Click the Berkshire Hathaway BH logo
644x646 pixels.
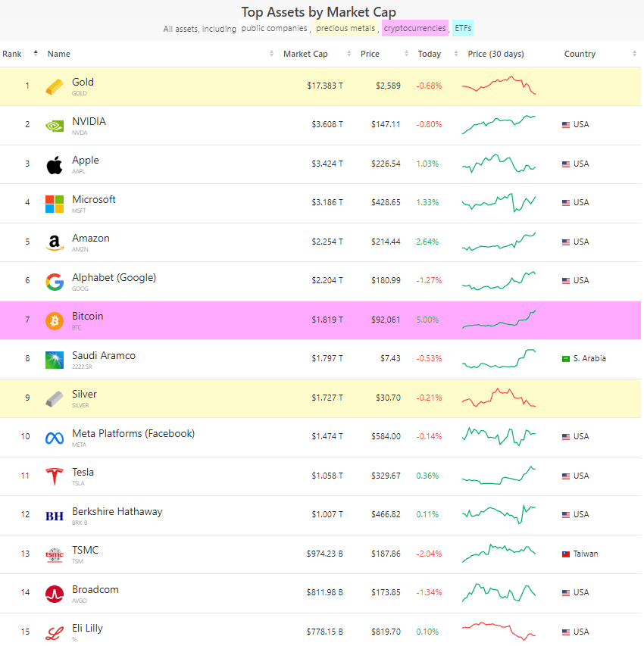tap(55, 516)
